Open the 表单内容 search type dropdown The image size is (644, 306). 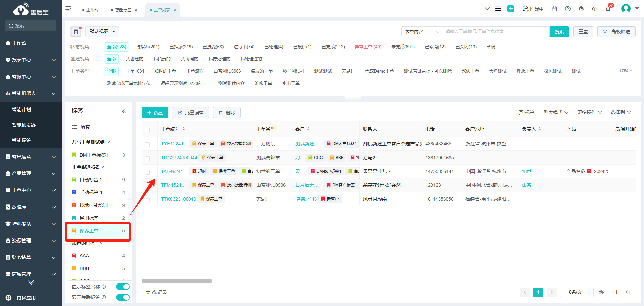pyautogui.click(x=422, y=32)
